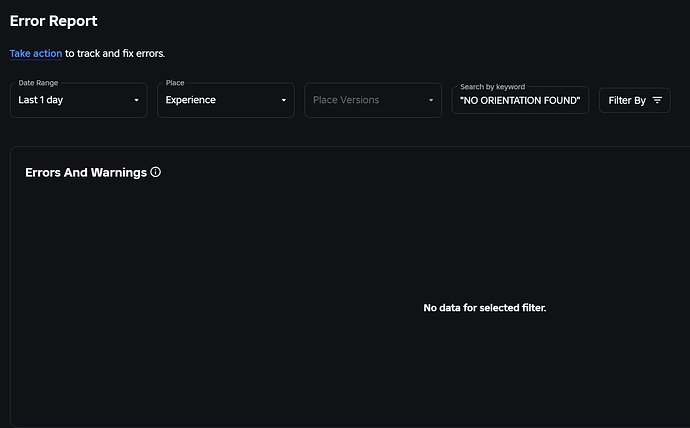This screenshot has width=690, height=428.
Task: Expand the Place dropdown
Action: [x=225, y=100]
